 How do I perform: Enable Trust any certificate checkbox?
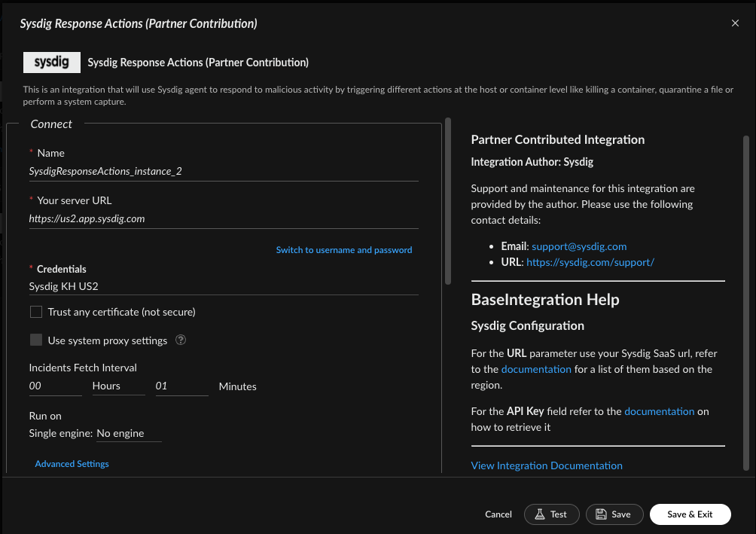(36, 312)
